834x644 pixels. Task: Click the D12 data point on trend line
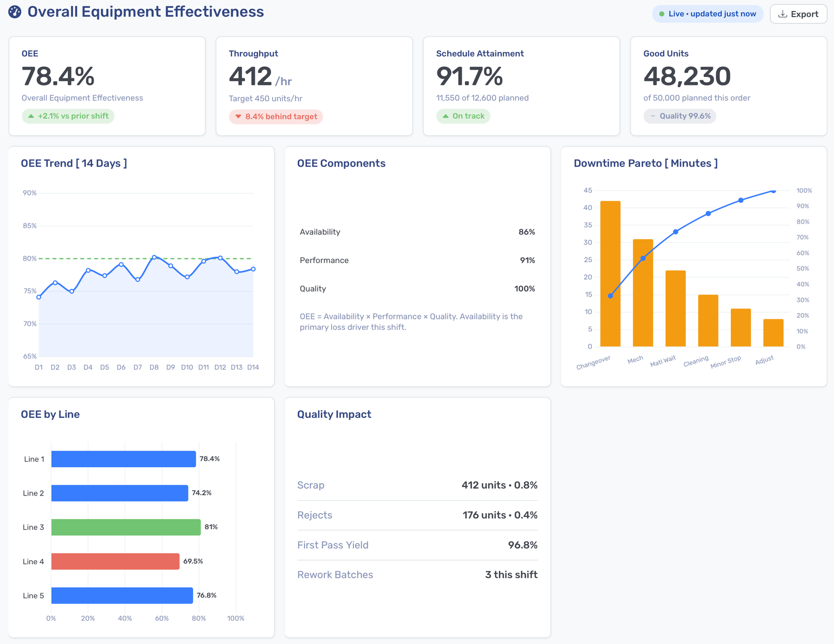pos(220,258)
